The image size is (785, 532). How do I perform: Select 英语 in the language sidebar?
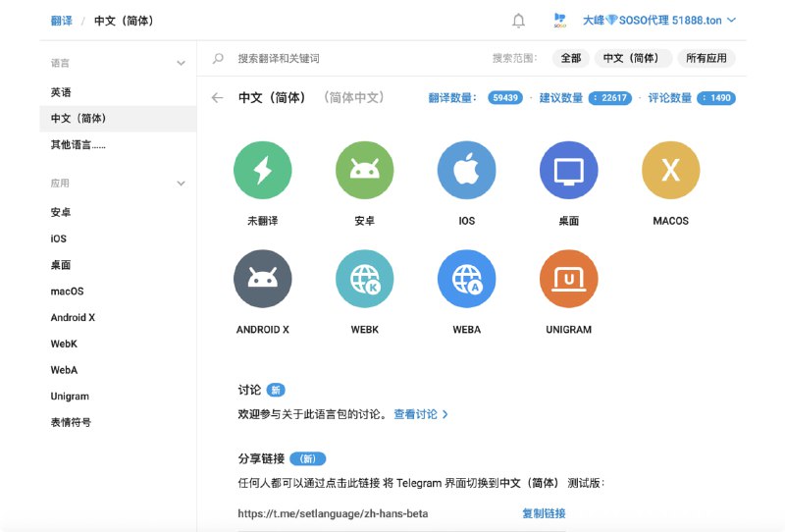point(61,92)
